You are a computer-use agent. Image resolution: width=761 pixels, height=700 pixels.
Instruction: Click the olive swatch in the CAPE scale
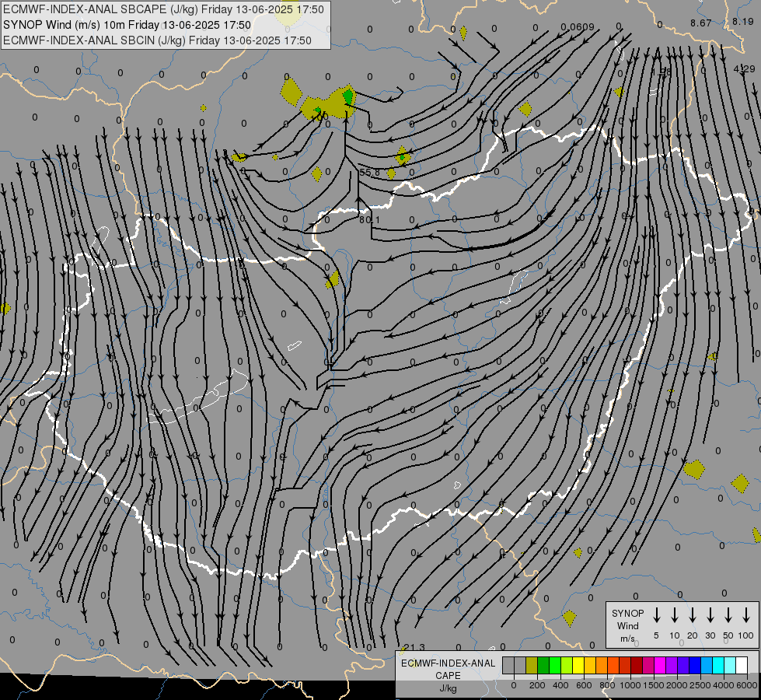532,666
